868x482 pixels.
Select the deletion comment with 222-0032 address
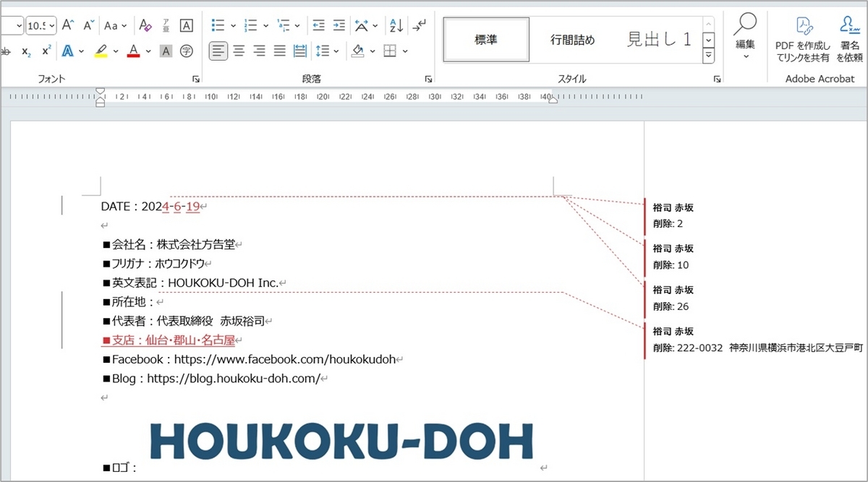pos(757,348)
